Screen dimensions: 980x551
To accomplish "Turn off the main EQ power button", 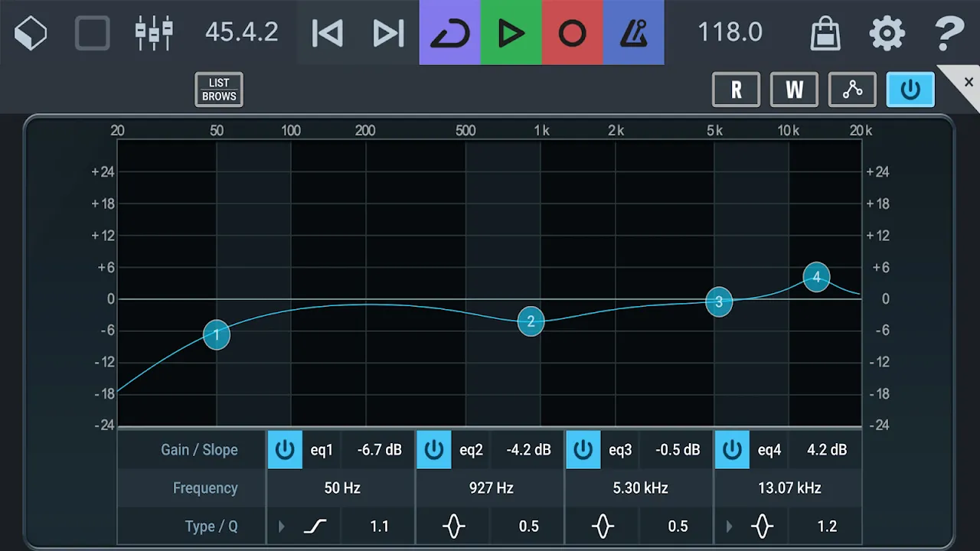I will tap(910, 90).
